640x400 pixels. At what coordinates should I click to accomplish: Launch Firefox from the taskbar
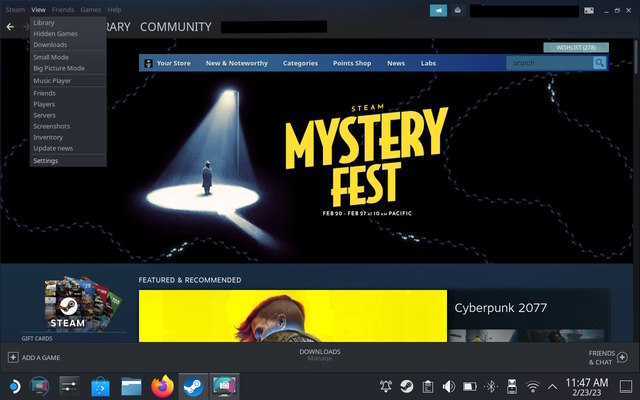(x=162, y=386)
